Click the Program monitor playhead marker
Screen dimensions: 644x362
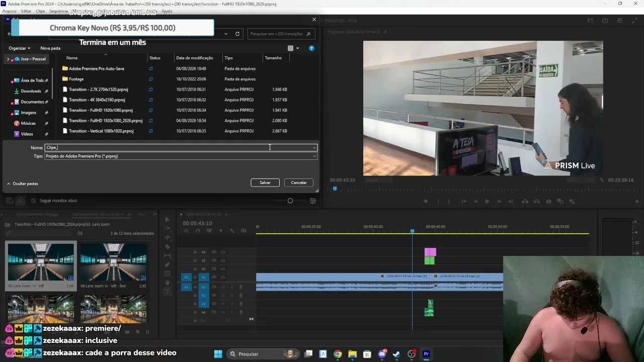tap(335, 189)
